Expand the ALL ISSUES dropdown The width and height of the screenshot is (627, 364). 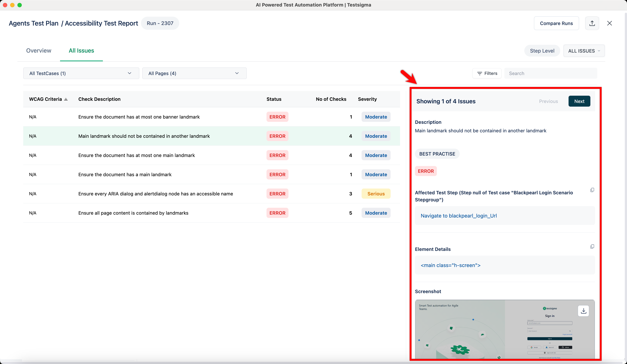584,51
